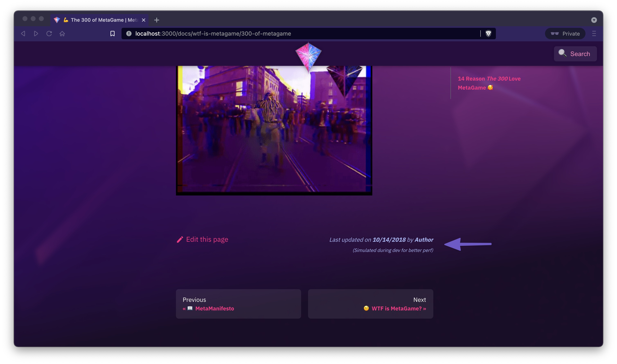Open the Brave Shields lion icon

click(488, 34)
